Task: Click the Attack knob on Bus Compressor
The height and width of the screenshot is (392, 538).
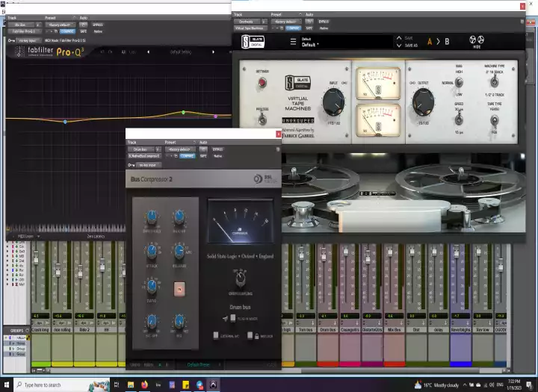Action: (152, 251)
